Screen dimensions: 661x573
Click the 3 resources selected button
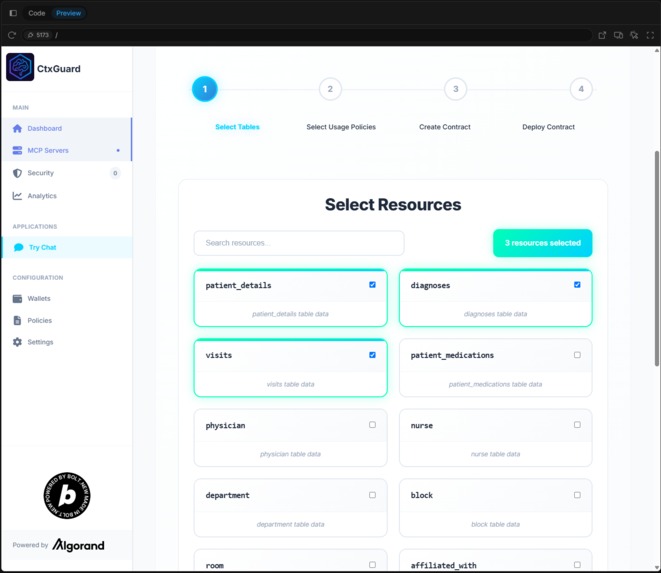(x=543, y=243)
